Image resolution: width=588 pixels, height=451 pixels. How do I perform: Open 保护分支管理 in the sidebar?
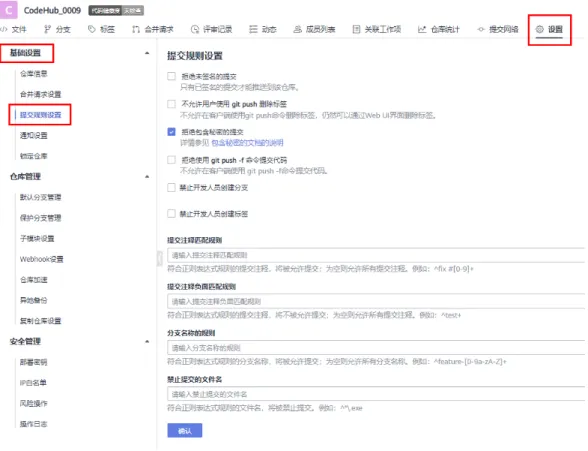pyautogui.click(x=40, y=218)
